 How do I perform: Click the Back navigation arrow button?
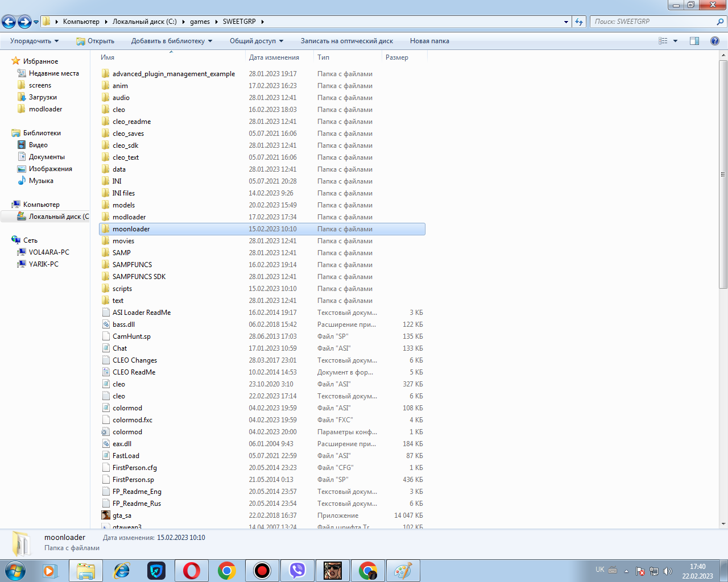[x=9, y=22]
